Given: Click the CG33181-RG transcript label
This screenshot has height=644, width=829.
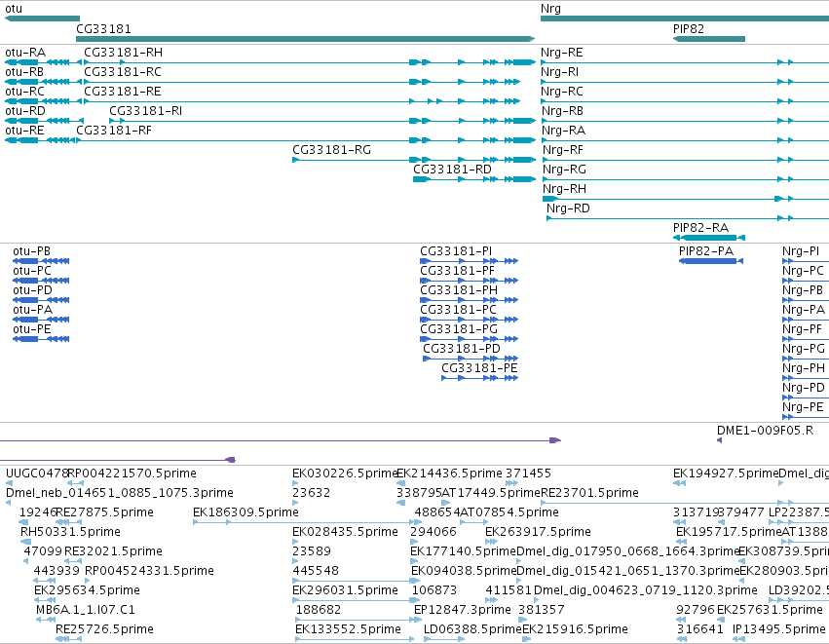Looking at the screenshot, I should pos(332,150).
